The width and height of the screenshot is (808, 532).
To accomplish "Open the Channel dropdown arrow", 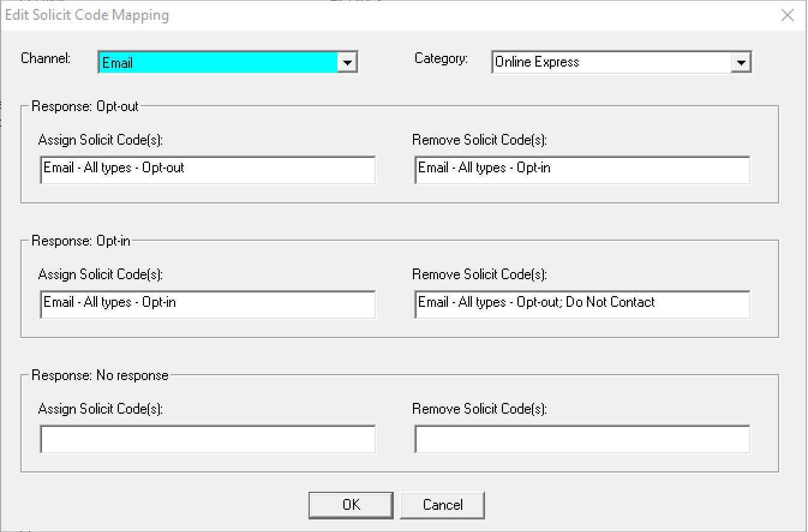I will pyautogui.click(x=347, y=62).
